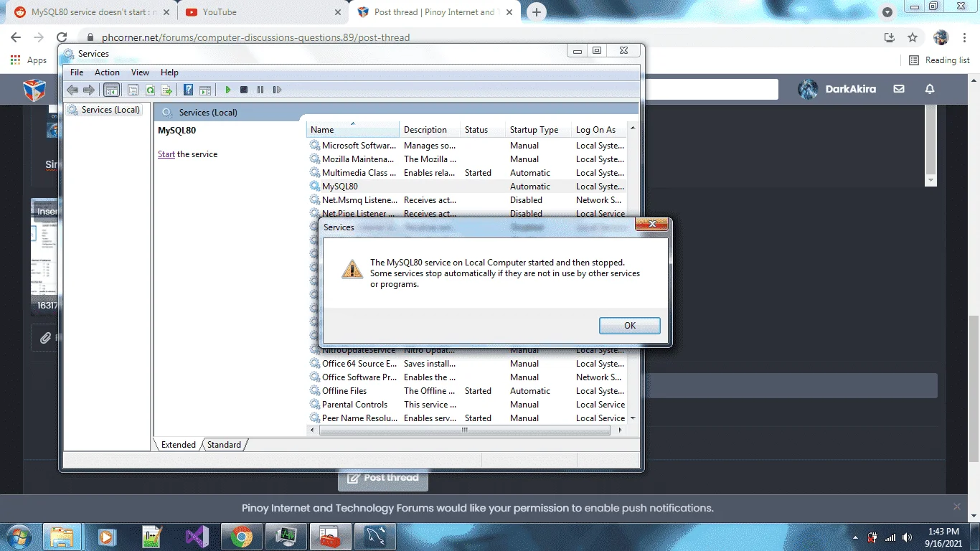Toggle Show/Hide Console Tree toolbar button

[111, 90]
